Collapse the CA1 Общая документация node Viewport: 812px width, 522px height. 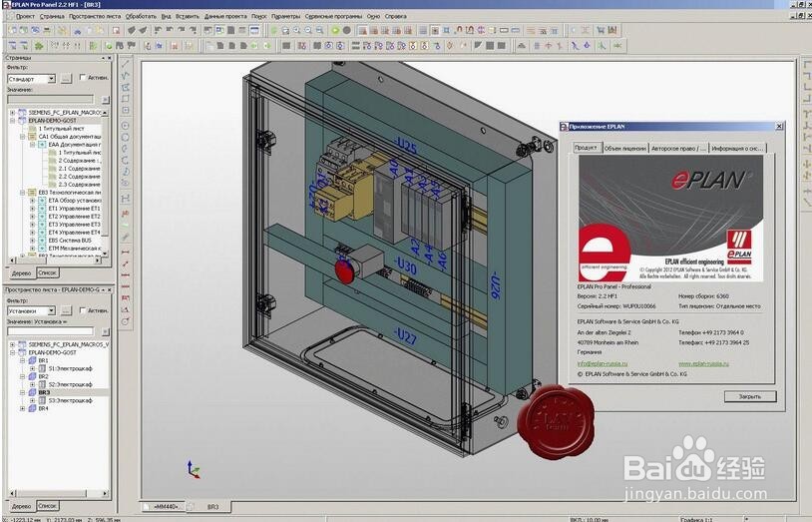(22, 137)
